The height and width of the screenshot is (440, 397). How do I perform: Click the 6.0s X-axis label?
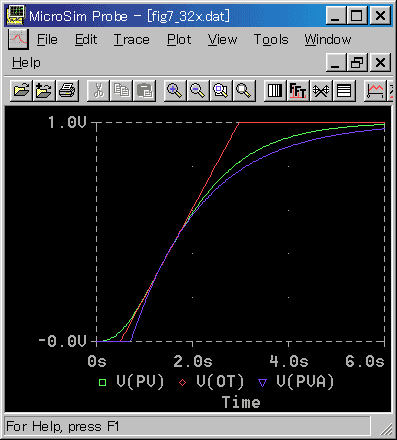click(365, 361)
